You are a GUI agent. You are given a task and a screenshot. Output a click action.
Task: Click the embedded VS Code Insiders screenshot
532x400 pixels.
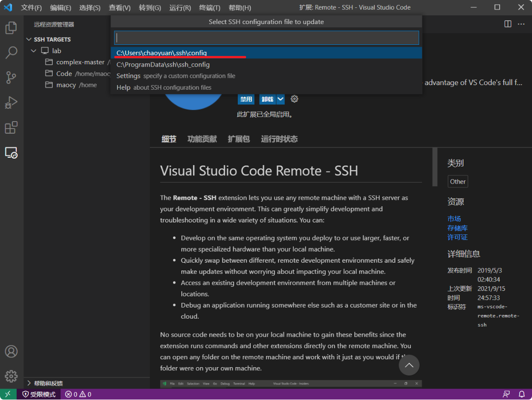291,384
